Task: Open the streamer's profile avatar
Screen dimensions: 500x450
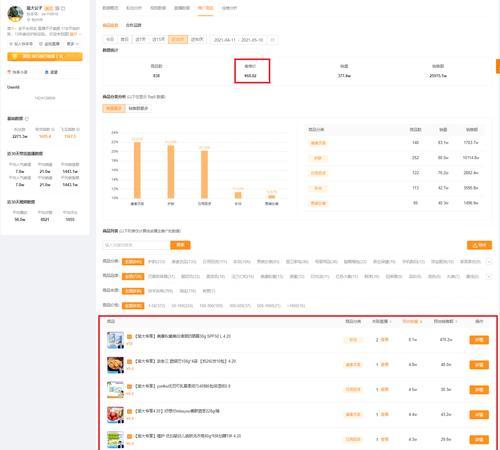Action: pos(15,13)
